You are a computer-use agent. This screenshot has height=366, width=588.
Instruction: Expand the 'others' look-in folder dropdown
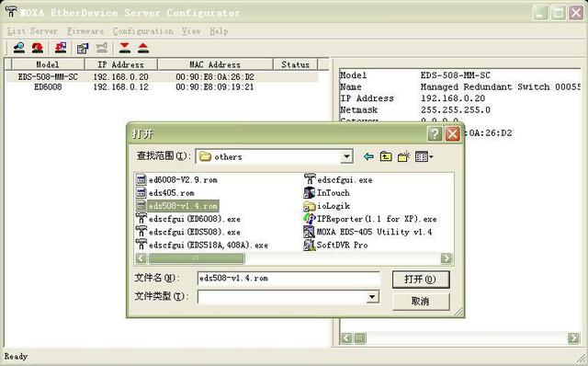coord(347,156)
